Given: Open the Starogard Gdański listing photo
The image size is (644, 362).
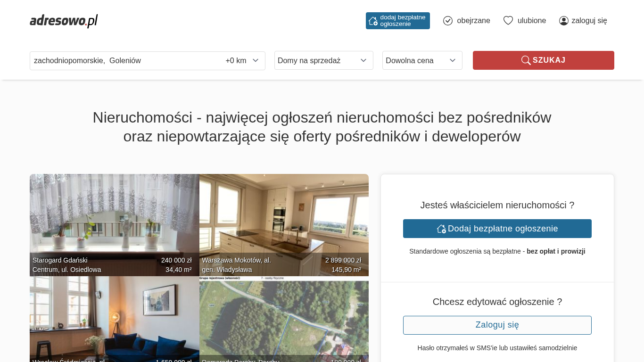Looking at the screenshot, I should (115, 225).
